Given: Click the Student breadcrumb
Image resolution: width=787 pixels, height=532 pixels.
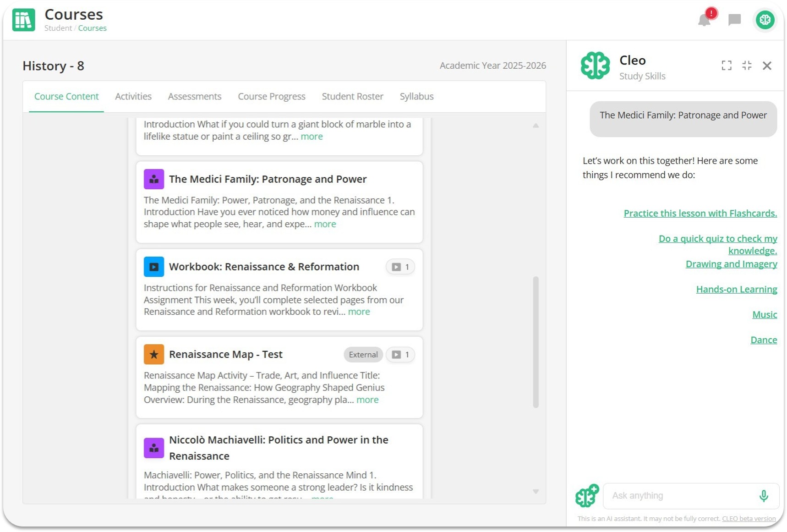Looking at the screenshot, I should 58,28.
